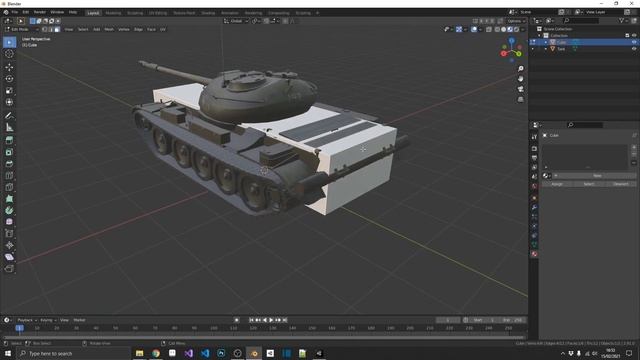Image resolution: width=640 pixels, height=360 pixels.
Task: Click the material panel Select button
Action: (589, 184)
